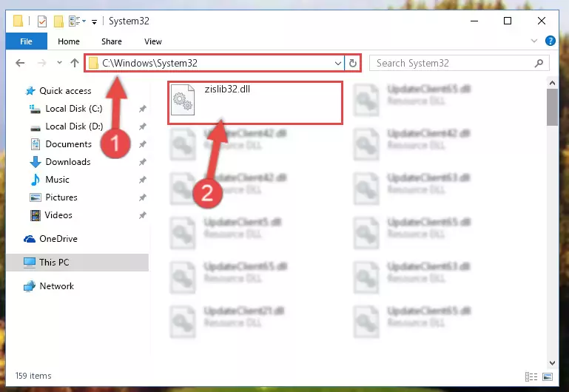
Task: Click the scrollbar down arrow
Action: click(x=552, y=363)
